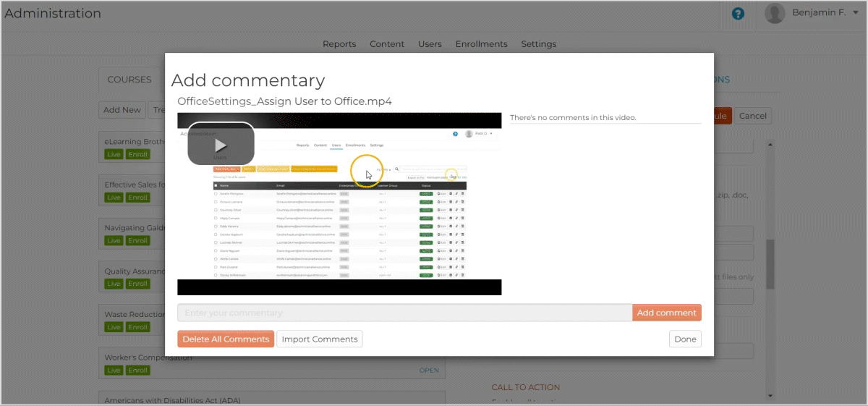
Task: Open the Reports menu
Action: [x=339, y=44]
